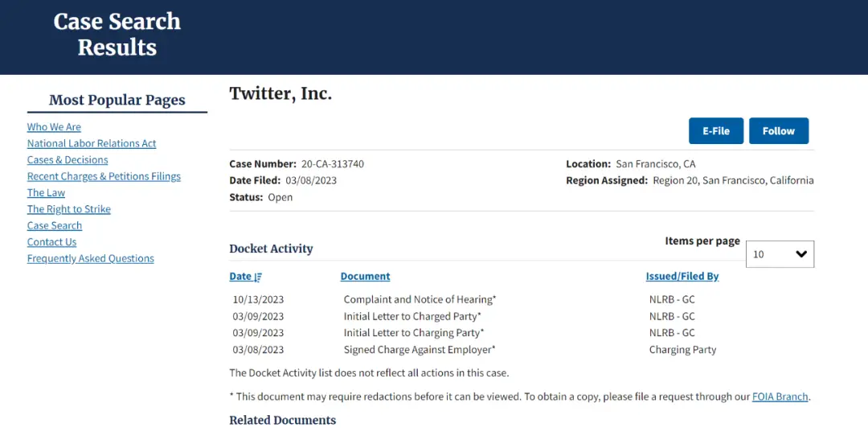The width and height of the screenshot is (868, 428).
Task: Sort by Issued/Filed By column header
Action: pos(682,276)
